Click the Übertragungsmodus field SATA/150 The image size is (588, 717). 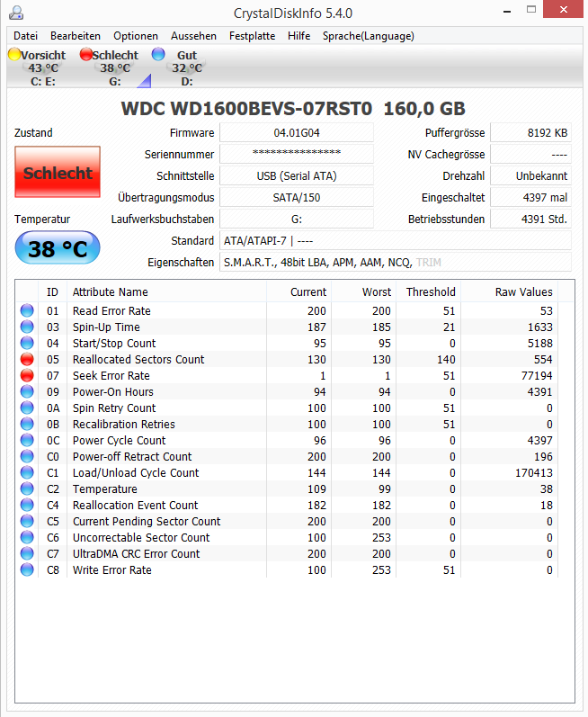(x=297, y=197)
